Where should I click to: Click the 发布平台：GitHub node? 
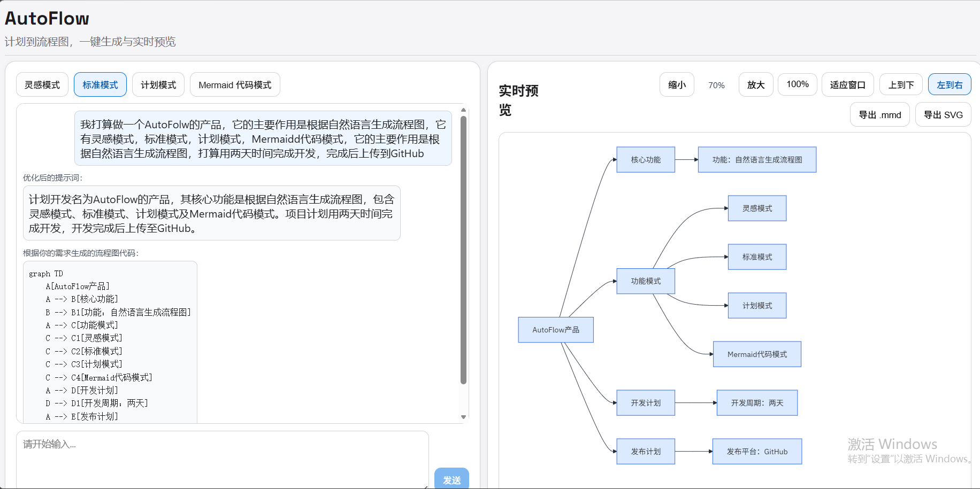[x=757, y=452]
